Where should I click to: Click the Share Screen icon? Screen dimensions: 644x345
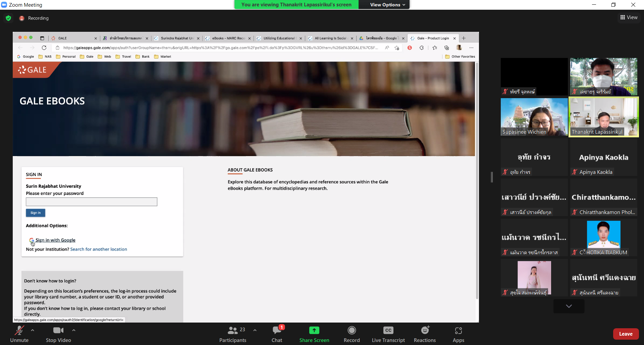pos(314,331)
